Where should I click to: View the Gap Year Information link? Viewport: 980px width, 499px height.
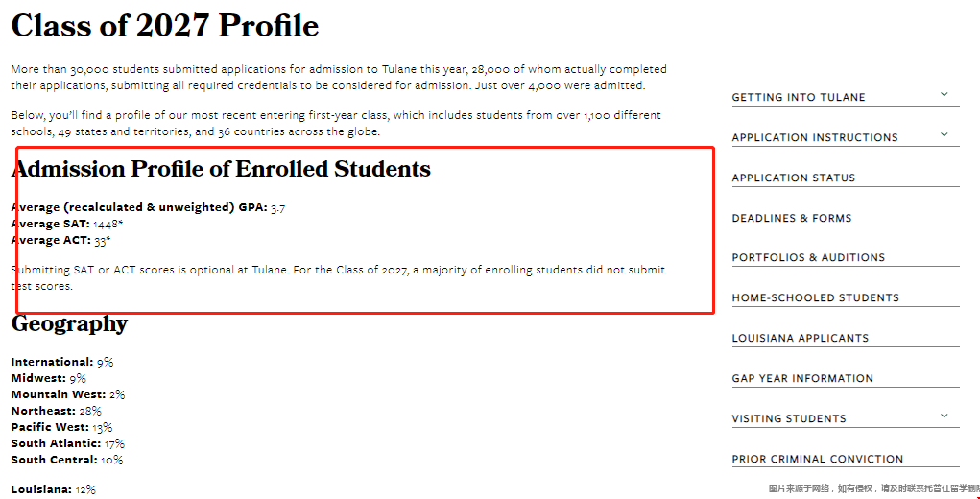pos(802,378)
